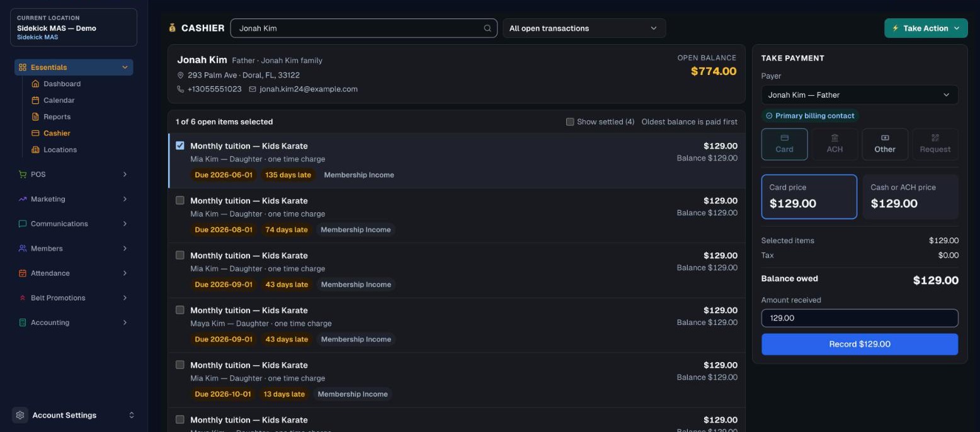
Task: Collapse the Essentials sidebar section
Action: 74,67
